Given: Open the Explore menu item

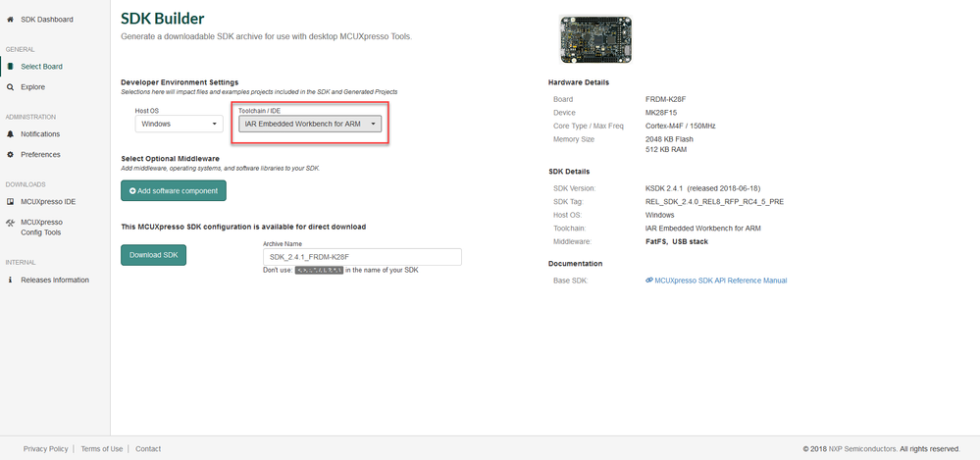Looking at the screenshot, I should point(32,87).
